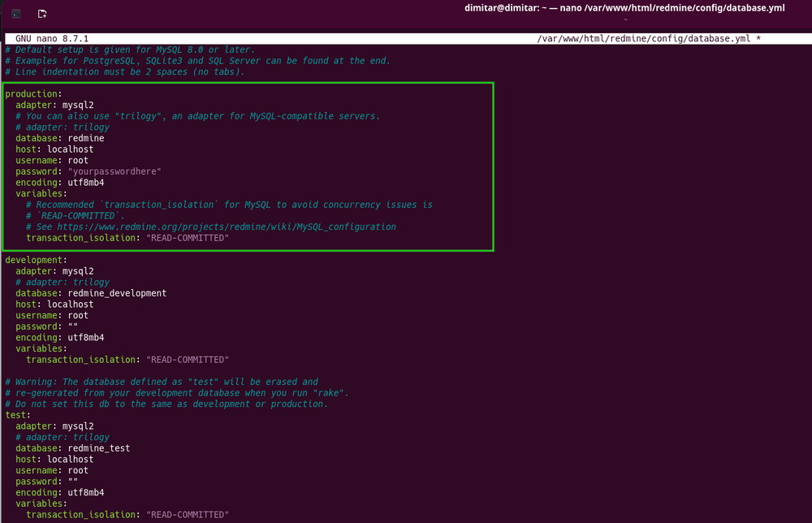812x523 pixels.
Task: Click 'host: localhost' in the test block
Action: tap(54, 460)
